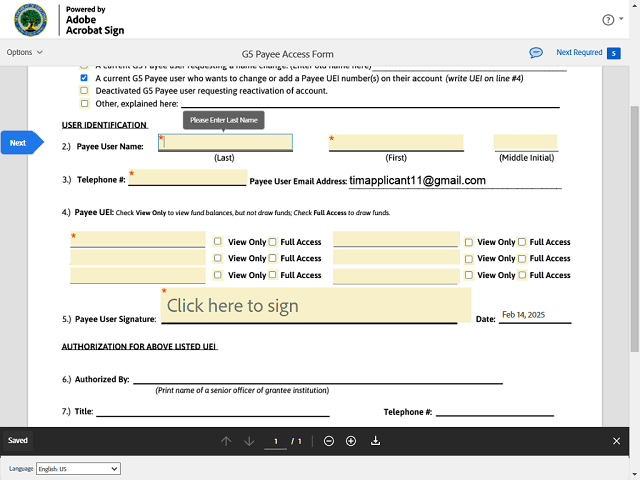
Task: Open the comment speech bubble icon
Action: [536, 53]
